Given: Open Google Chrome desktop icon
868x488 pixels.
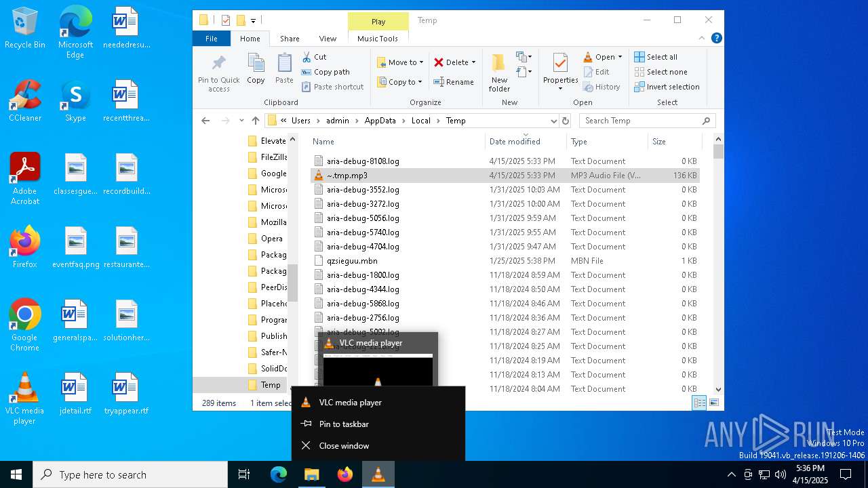Looking at the screenshot, I should [x=25, y=325].
